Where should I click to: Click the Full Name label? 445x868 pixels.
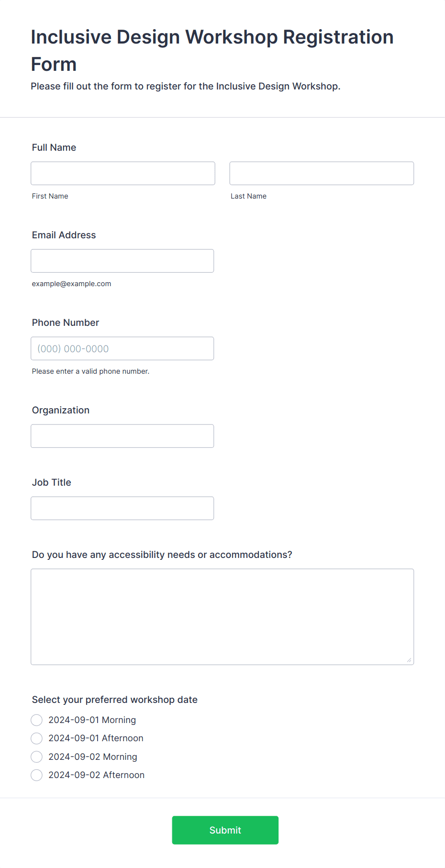[54, 147]
